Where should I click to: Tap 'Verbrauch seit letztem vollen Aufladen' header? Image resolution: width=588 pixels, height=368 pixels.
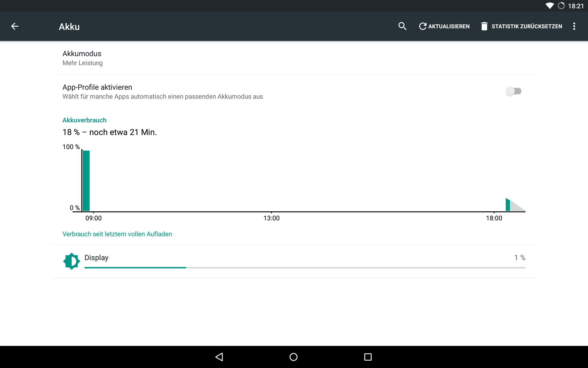[117, 234]
